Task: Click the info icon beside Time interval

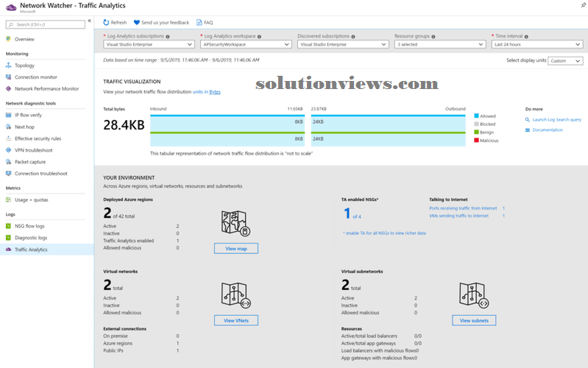Action: (526, 37)
